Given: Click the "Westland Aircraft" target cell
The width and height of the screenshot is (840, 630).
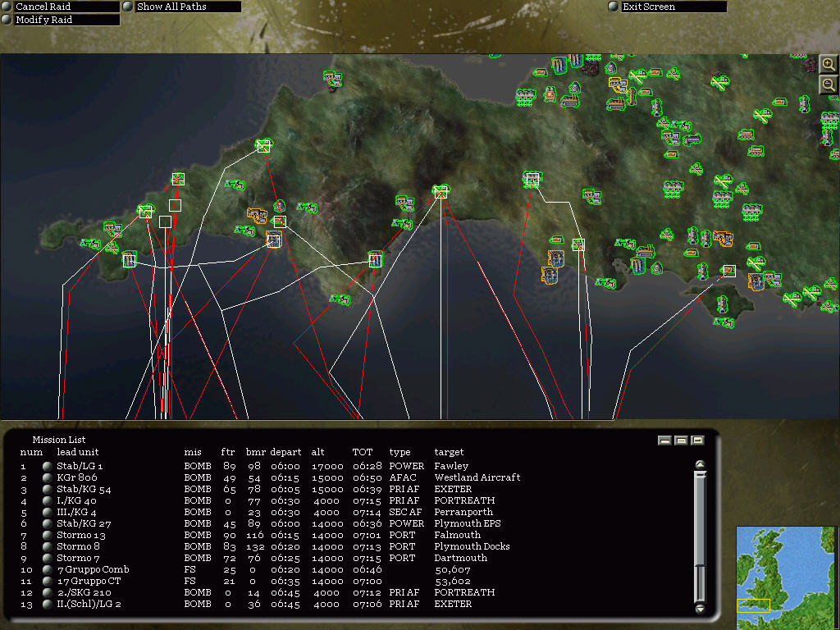Looking at the screenshot, I should pos(477,477).
